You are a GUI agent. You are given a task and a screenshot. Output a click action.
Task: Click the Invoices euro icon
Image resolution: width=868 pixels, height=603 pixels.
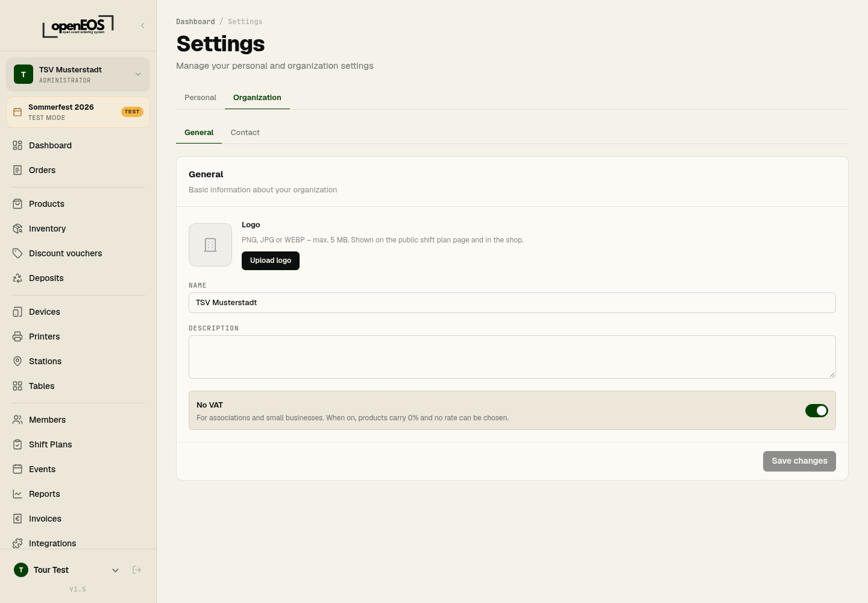coord(17,519)
